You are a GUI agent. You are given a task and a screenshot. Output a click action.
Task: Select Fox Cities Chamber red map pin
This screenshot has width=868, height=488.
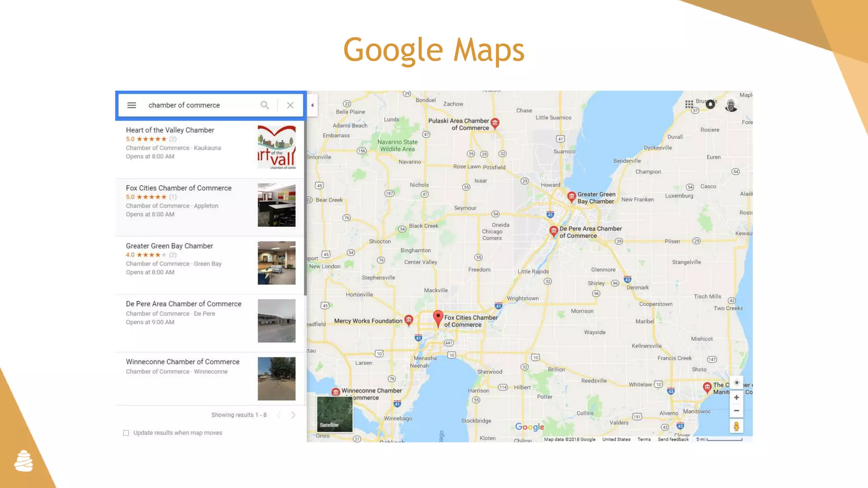(438, 319)
